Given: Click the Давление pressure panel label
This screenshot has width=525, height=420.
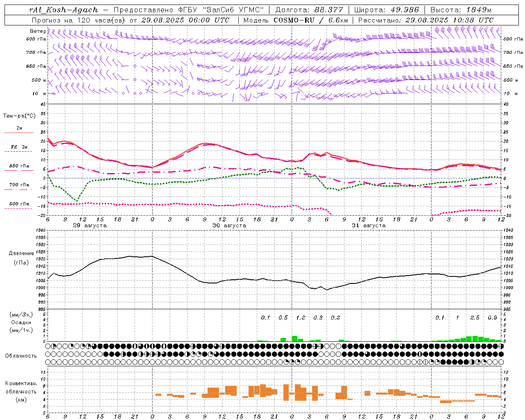Looking at the screenshot, I should (21, 253).
